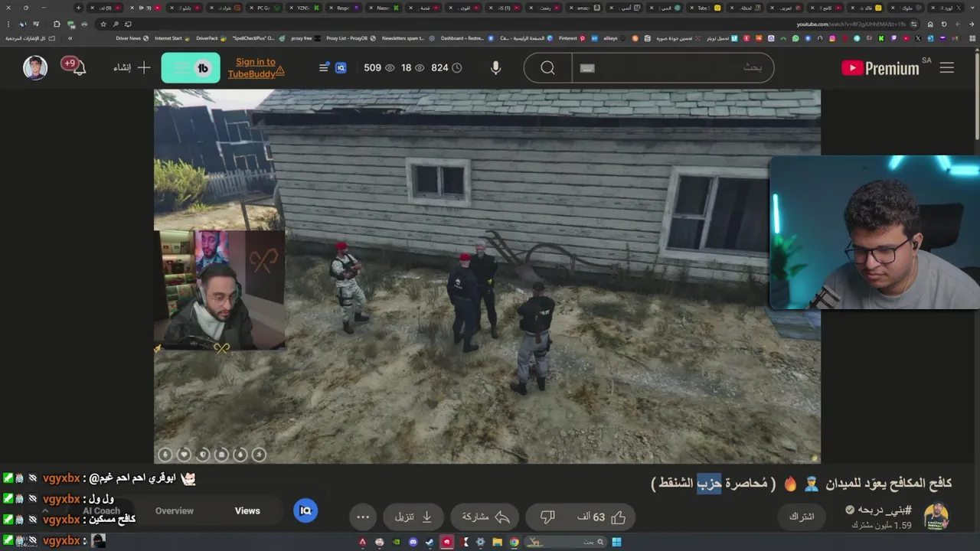Open File Explorer from the taskbar
Image resolution: width=980 pixels, height=551 pixels.
point(498,542)
